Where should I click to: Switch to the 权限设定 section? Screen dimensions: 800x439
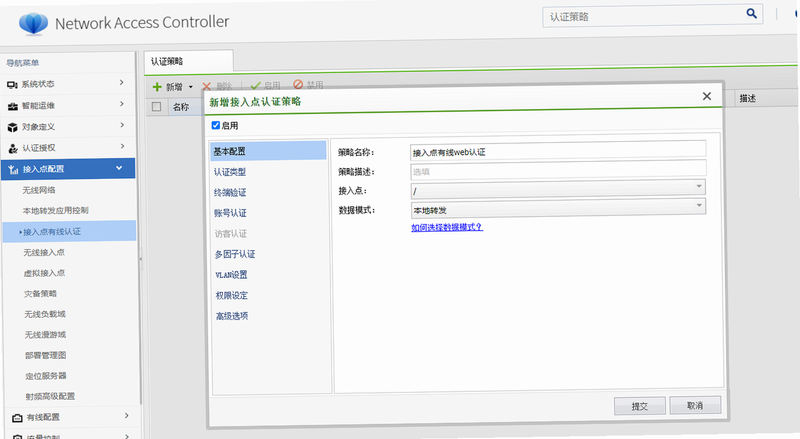pyautogui.click(x=232, y=296)
